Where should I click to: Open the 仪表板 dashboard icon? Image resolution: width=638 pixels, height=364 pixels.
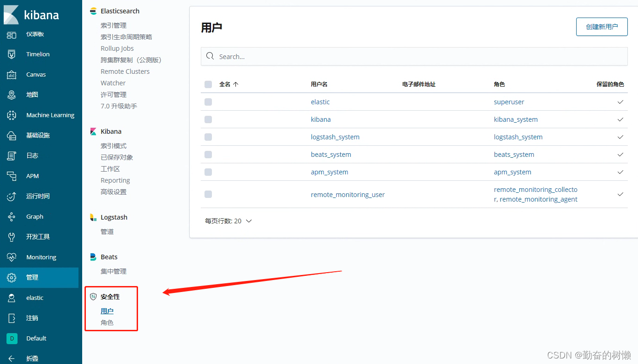coord(12,35)
